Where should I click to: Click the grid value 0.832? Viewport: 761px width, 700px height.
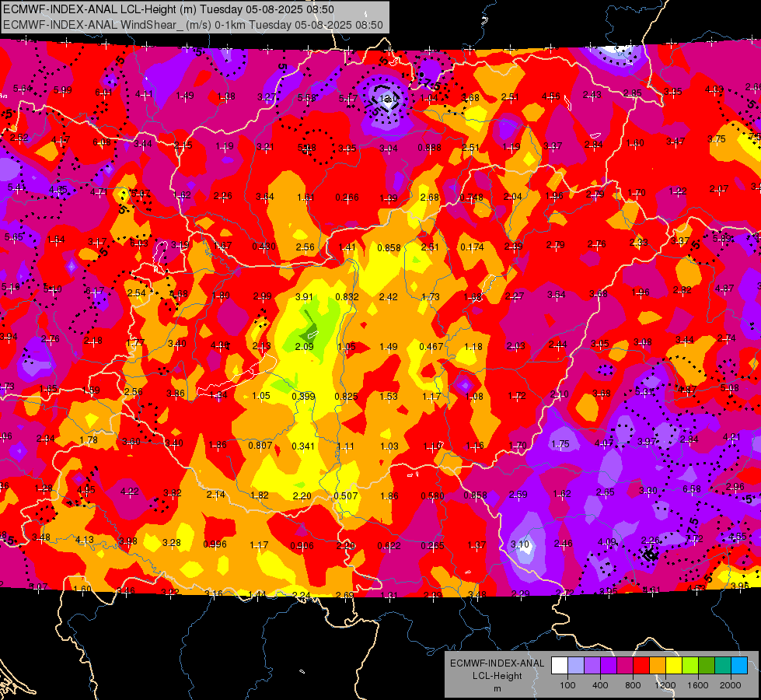(347, 297)
